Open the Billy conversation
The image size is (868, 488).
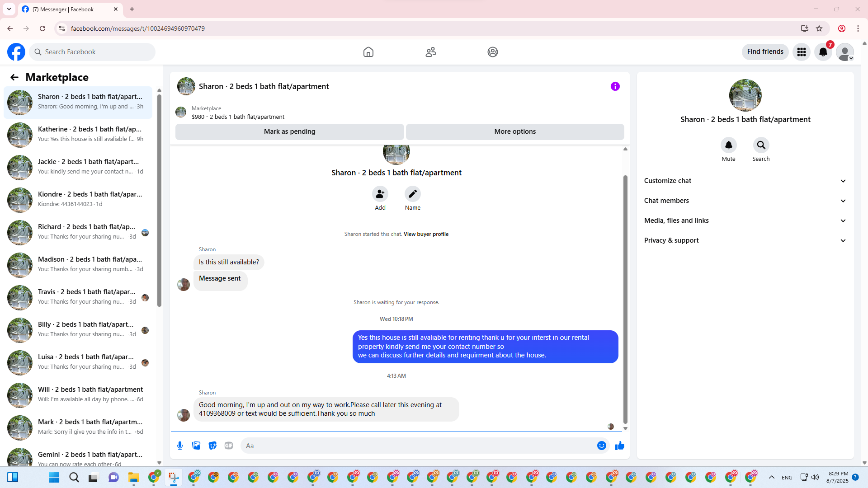point(78,329)
